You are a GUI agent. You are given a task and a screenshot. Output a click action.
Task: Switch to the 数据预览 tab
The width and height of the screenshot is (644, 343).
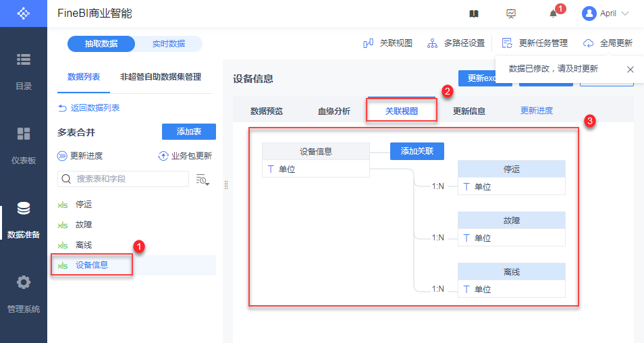click(x=267, y=111)
